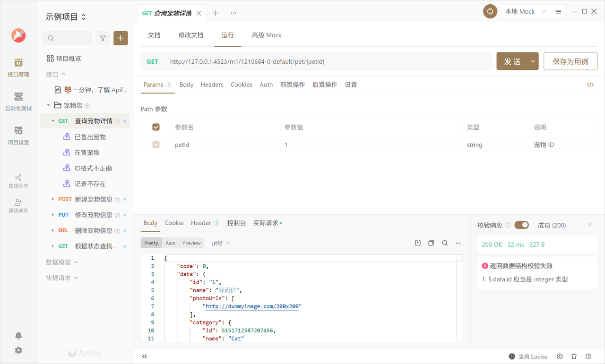Copy the response body
This screenshot has height=364, width=605.
(431, 243)
